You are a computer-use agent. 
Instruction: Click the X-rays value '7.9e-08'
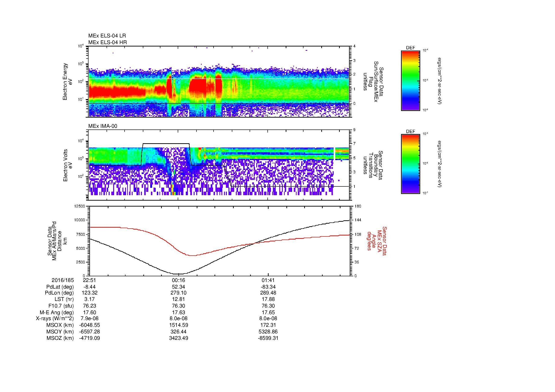(89, 318)
